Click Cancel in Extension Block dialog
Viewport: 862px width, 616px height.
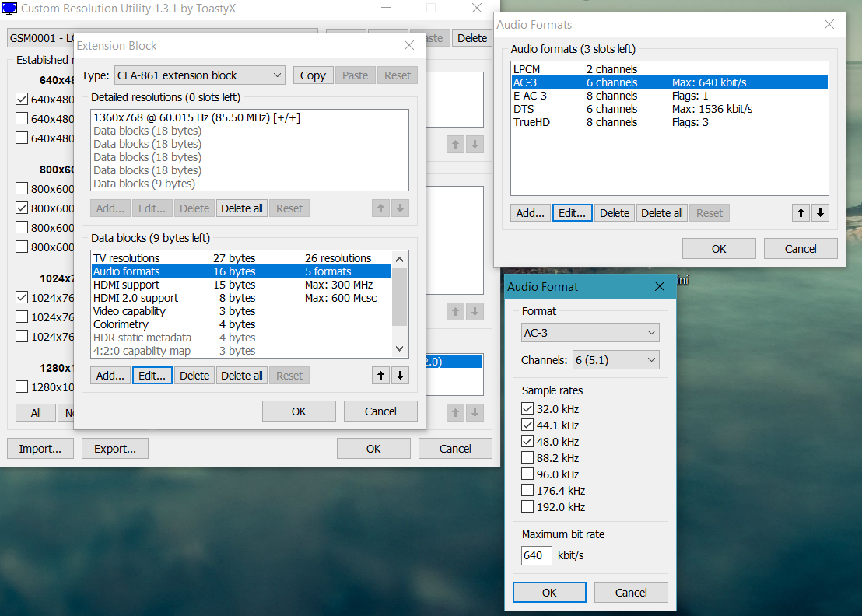(x=380, y=411)
